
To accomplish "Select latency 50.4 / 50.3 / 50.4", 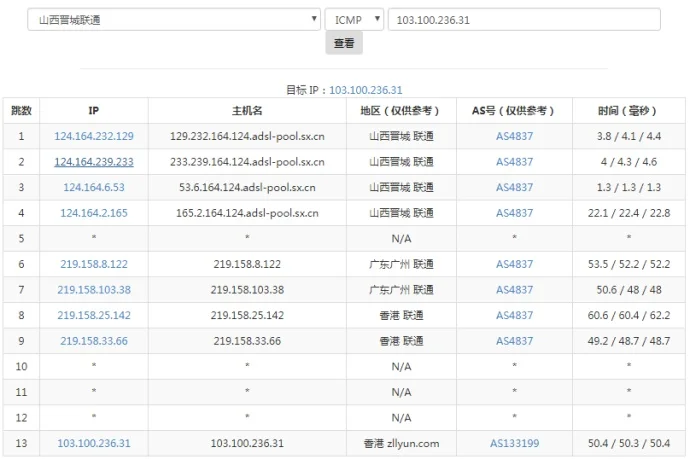I will [629, 443].
